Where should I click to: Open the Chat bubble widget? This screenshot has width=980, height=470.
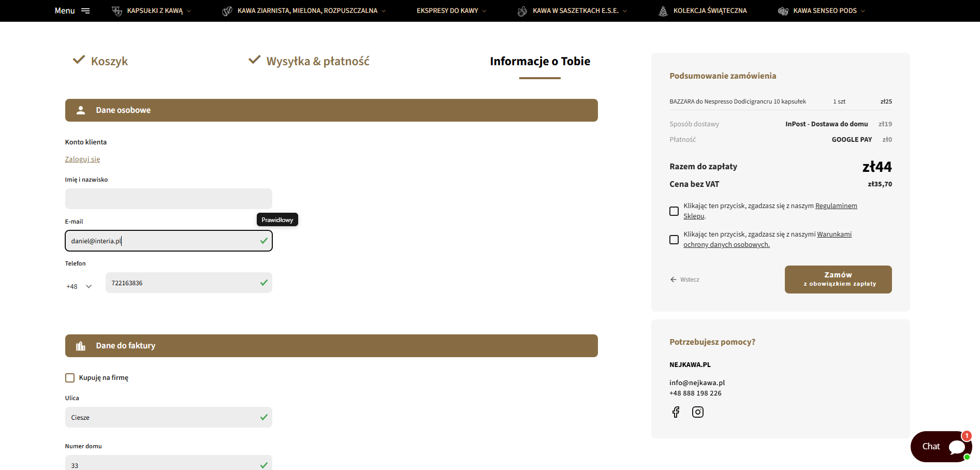tap(941, 446)
